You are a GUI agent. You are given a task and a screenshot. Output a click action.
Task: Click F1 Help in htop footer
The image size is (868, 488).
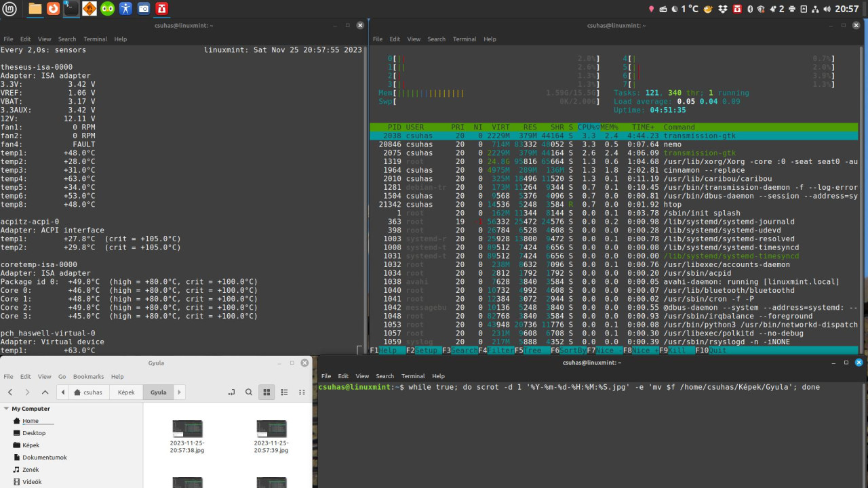[x=388, y=350]
